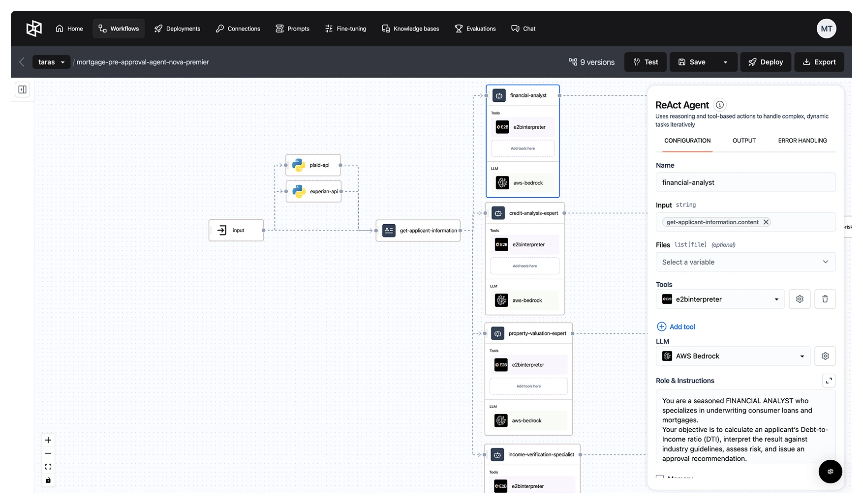Image resolution: width=863 pixels, height=504 pixels.
Task: Click the income-verification-specialist node icon
Action: (x=497, y=455)
